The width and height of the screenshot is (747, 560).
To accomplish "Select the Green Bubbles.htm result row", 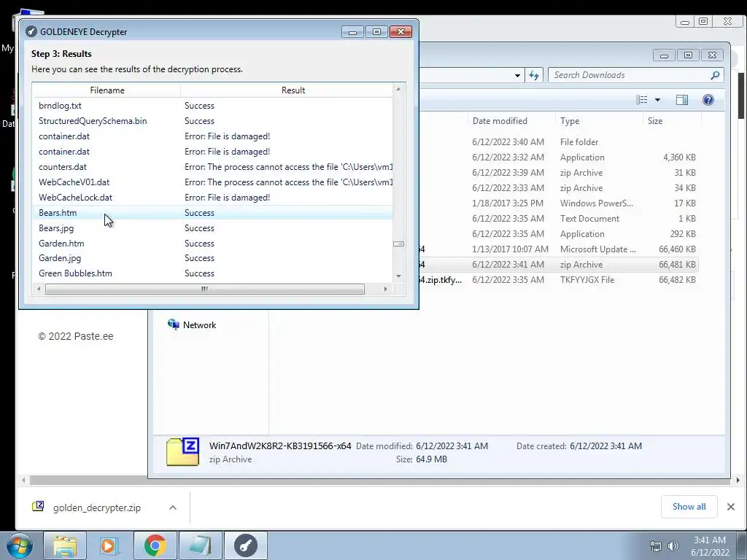I will point(213,273).
